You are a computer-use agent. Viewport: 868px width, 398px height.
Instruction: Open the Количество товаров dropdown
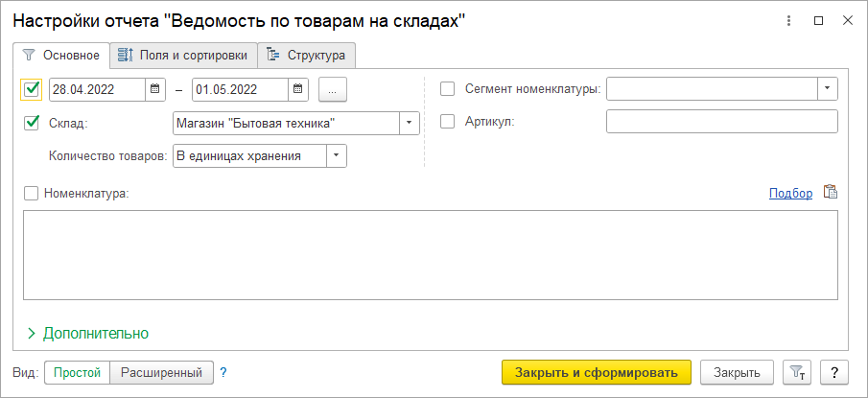(336, 155)
